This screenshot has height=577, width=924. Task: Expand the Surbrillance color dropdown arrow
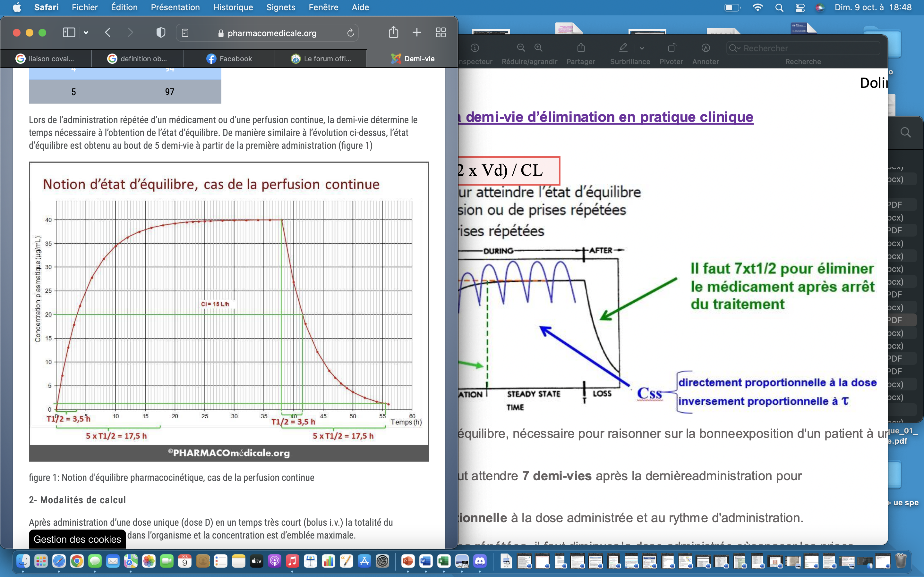(x=642, y=48)
